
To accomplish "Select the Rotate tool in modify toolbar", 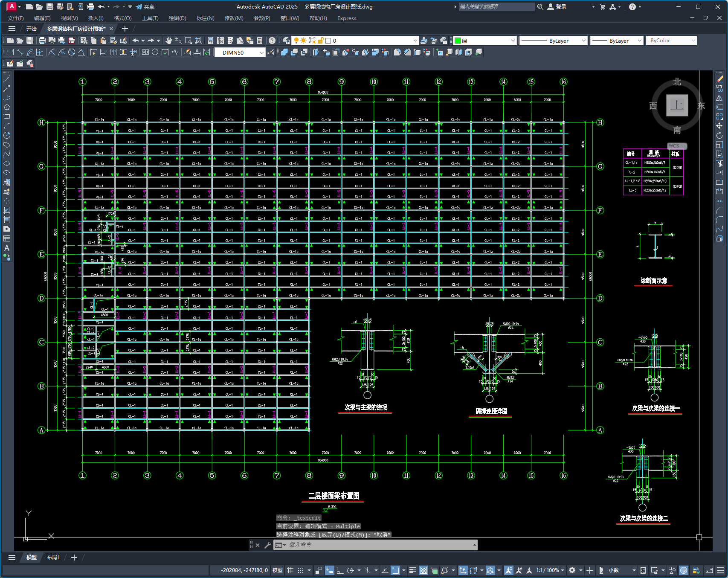I will (719, 135).
